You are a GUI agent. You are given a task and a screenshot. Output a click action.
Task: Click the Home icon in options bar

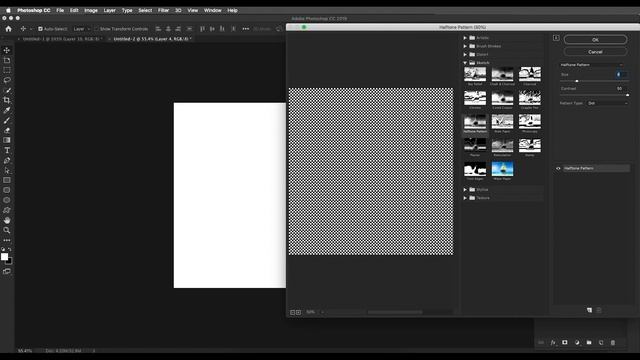tap(8, 29)
